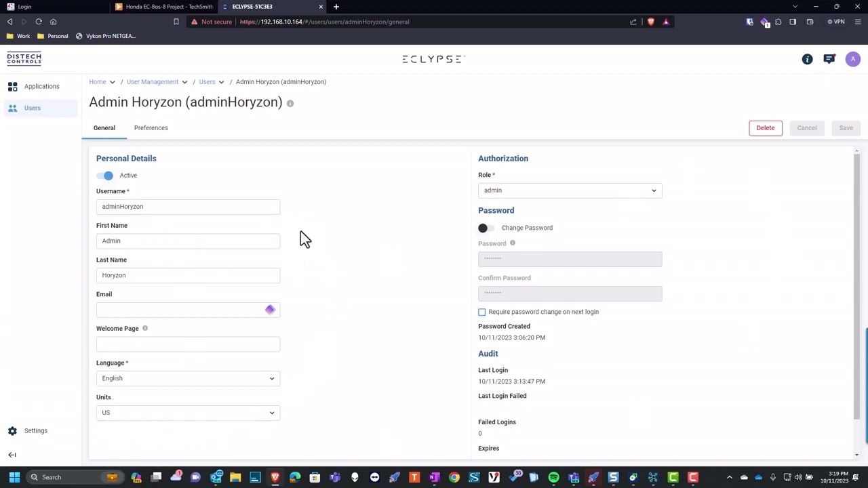
Task: Click Brave shields icon
Action: (651, 22)
